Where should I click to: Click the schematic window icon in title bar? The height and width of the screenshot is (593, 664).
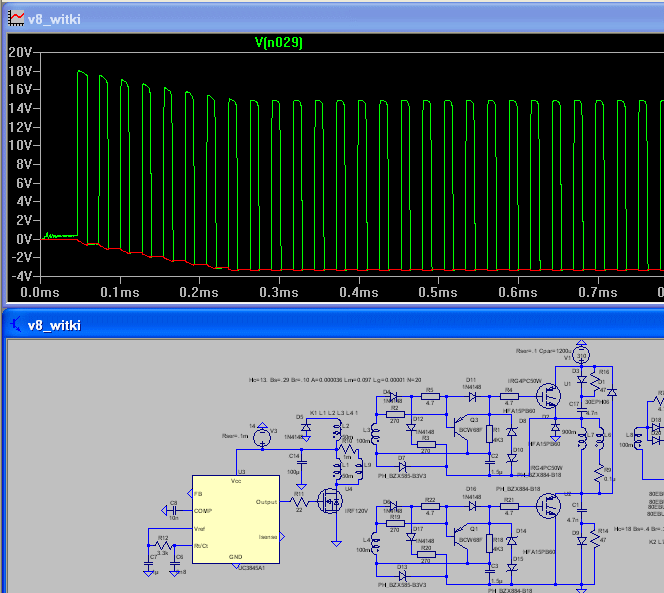(x=16, y=325)
